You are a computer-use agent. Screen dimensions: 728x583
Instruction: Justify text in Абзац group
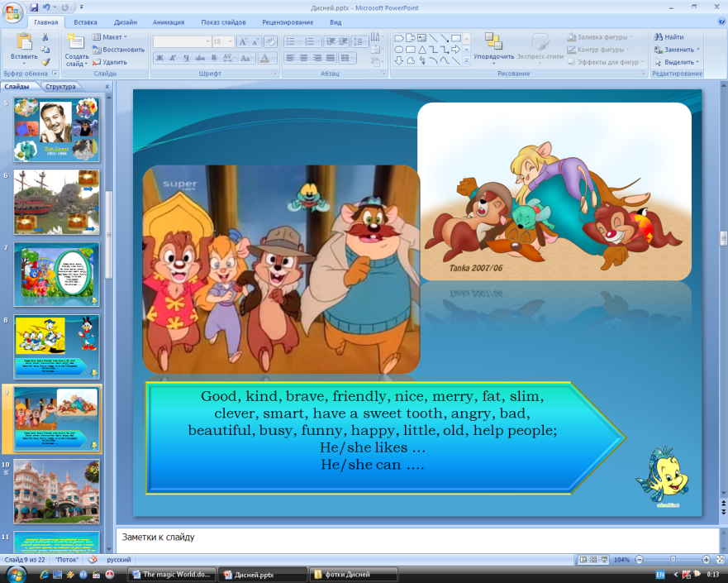click(331, 58)
